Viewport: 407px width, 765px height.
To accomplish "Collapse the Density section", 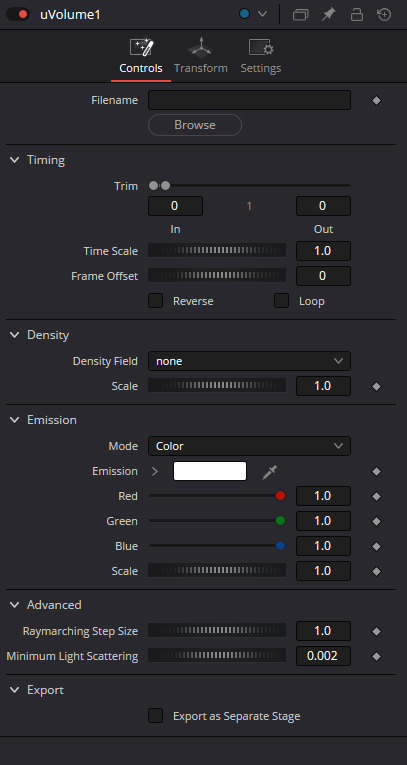I will [15, 335].
